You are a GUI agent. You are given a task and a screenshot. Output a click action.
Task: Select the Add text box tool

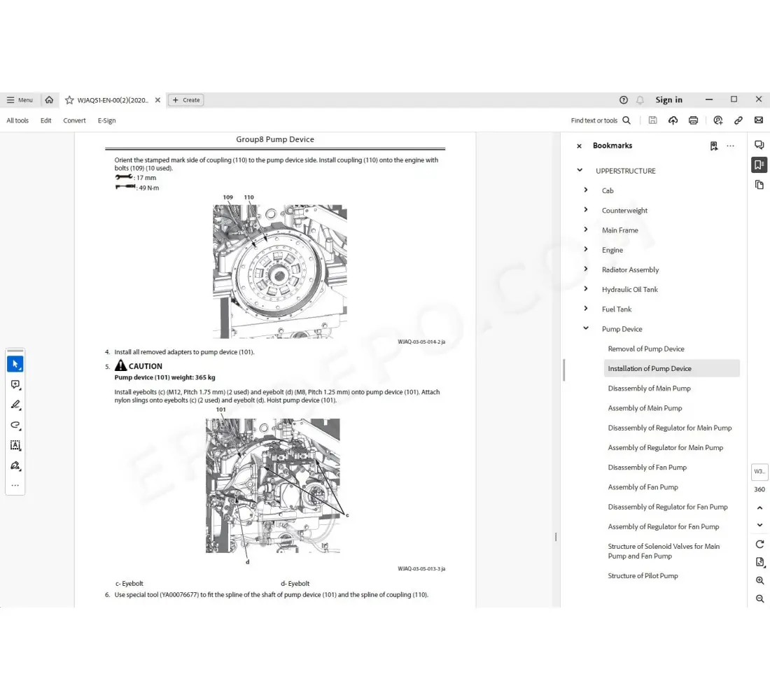tap(15, 445)
